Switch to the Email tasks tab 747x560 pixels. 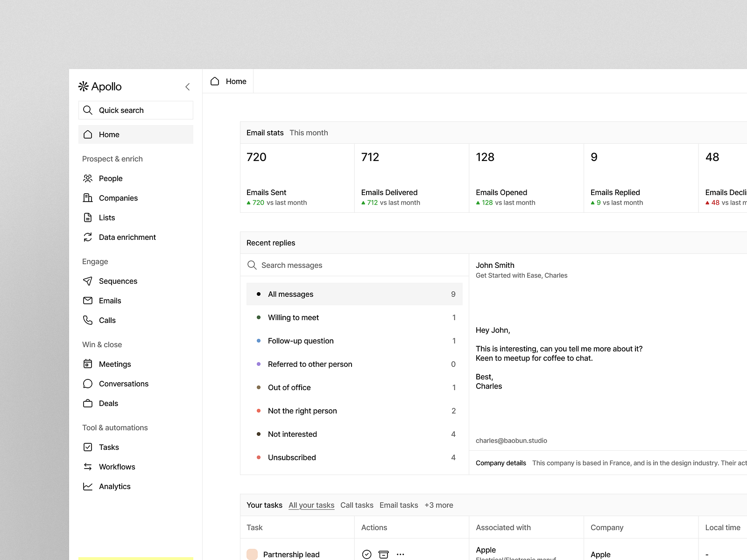(399, 505)
